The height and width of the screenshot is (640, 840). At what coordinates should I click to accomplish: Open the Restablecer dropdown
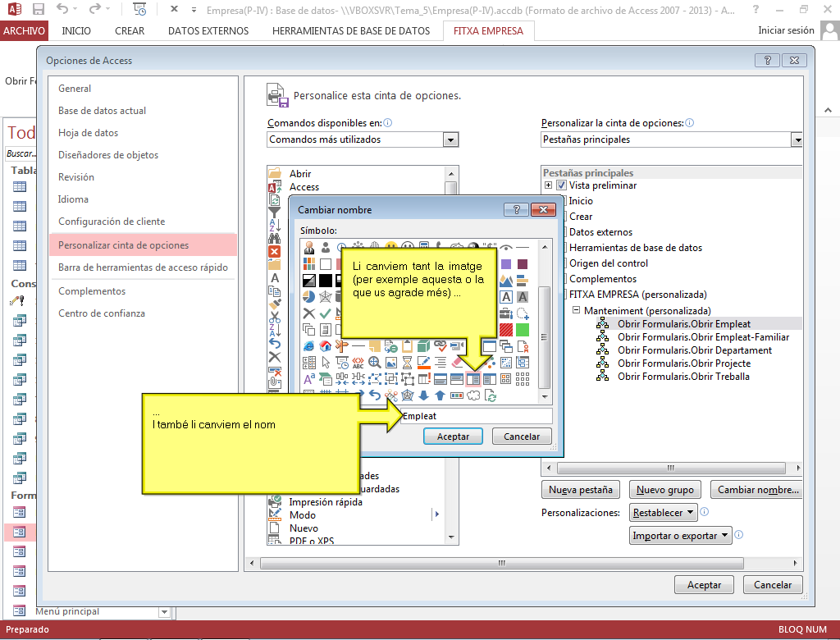coord(664,513)
